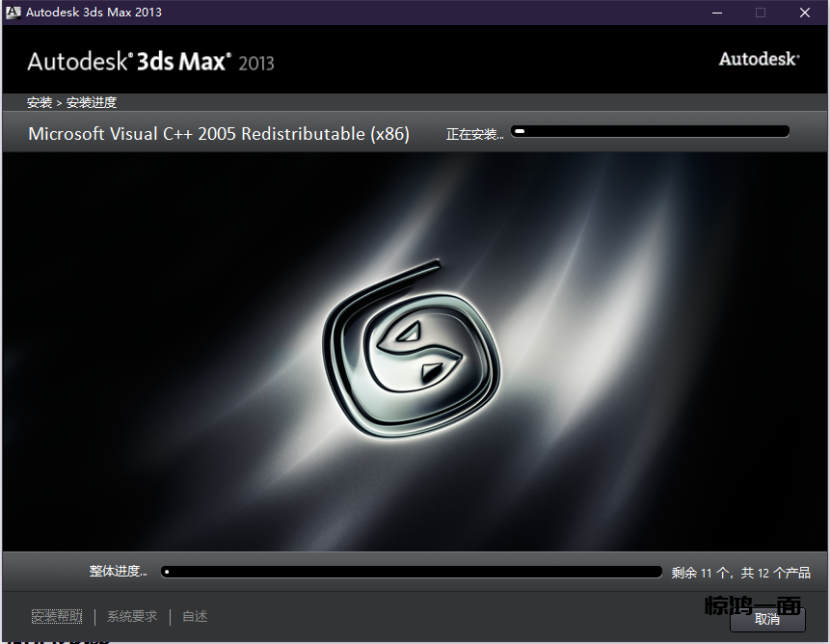Click the Cancel (取消) button
This screenshot has height=644, width=830.
tap(767, 619)
